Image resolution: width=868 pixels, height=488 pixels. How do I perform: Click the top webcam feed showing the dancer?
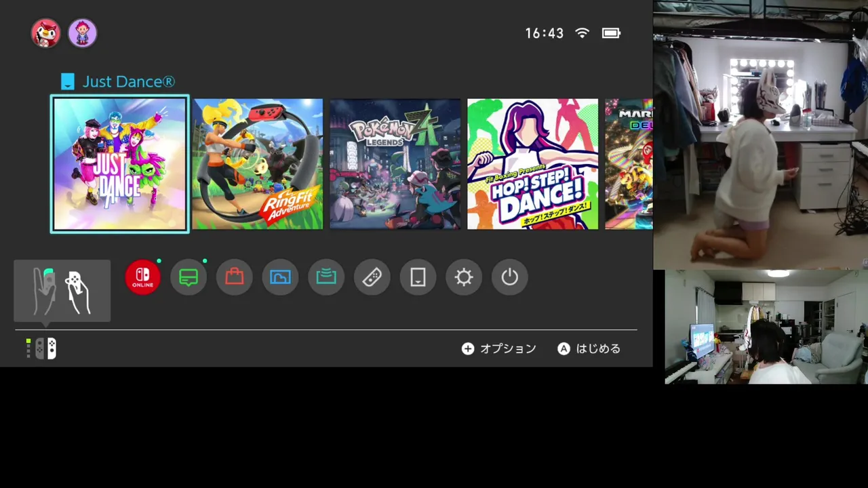coord(760,134)
